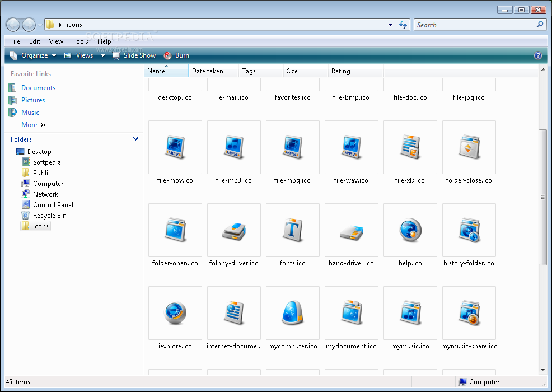Viewport: 552px width, 392px height.
Task: Open the Organize dropdown
Action: [x=32, y=55]
